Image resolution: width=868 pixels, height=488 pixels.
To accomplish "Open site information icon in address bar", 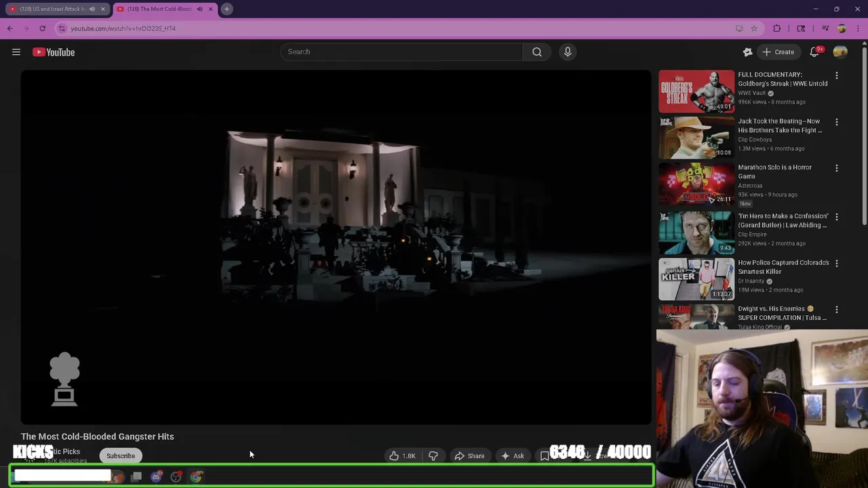I will (62, 28).
